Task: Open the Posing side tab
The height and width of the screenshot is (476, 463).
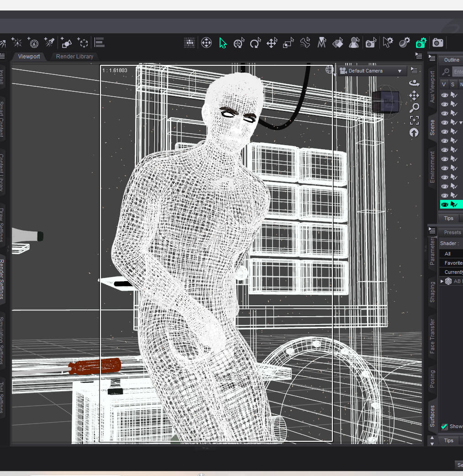Action: (x=432, y=378)
